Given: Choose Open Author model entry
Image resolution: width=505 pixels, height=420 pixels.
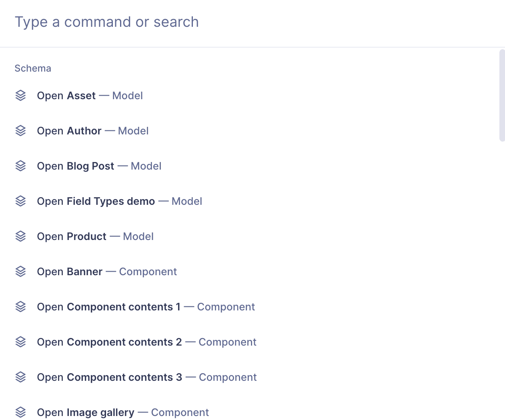Looking at the screenshot, I should pyautogui.click(x=92, y=131).
